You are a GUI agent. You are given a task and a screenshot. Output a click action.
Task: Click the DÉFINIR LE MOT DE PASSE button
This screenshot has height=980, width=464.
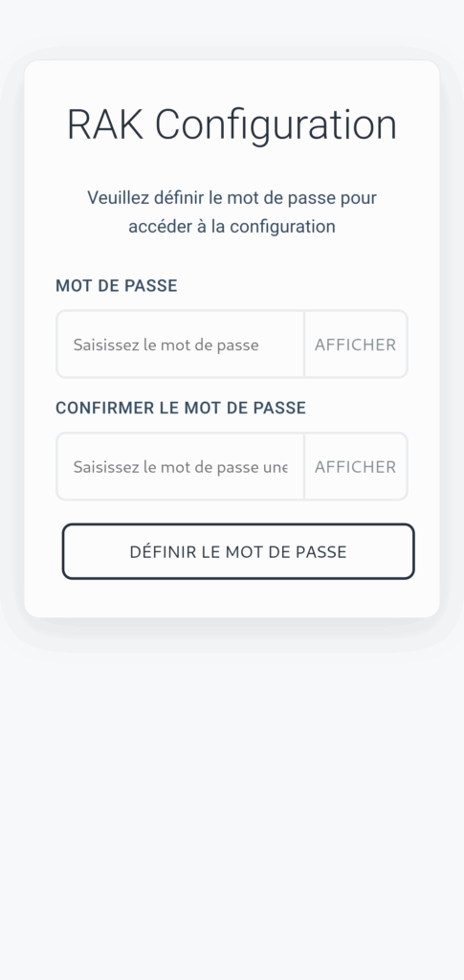(238, 551)
